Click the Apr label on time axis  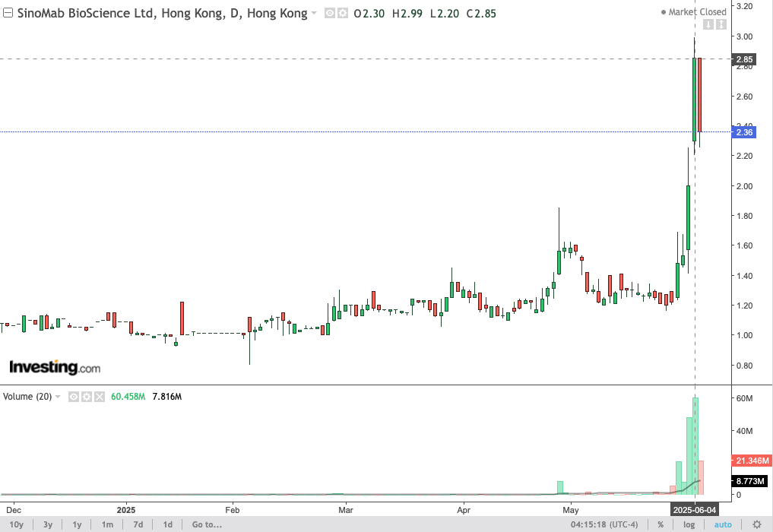tap(464, 510)
